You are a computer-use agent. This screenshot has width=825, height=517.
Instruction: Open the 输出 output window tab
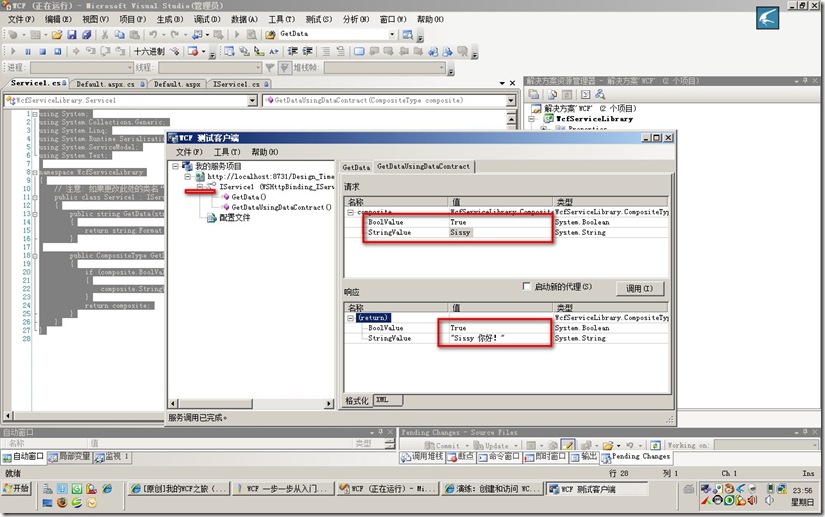point(585,457)
